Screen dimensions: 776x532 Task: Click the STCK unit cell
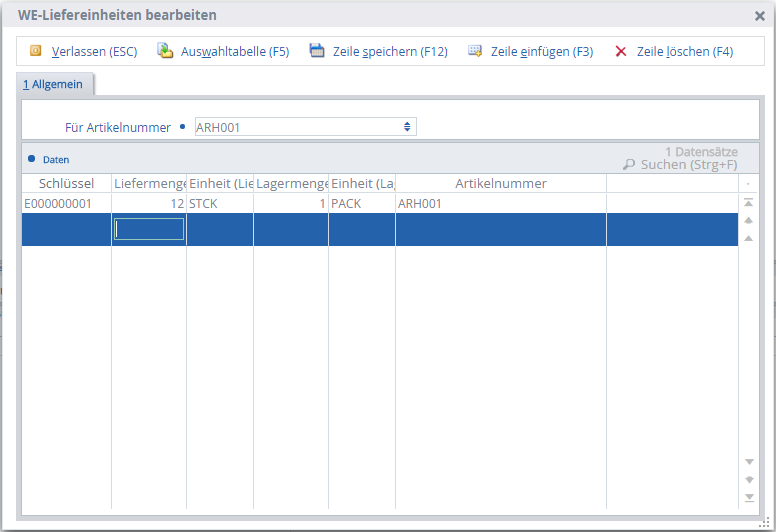point(204,203)
